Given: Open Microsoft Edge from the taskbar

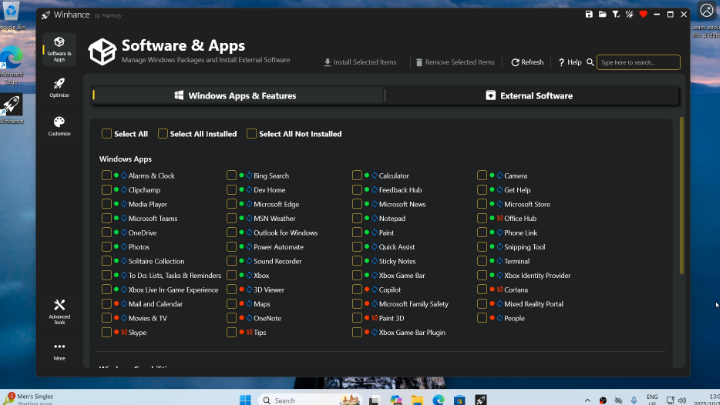Looking at the screenshot, I should 439,400.
